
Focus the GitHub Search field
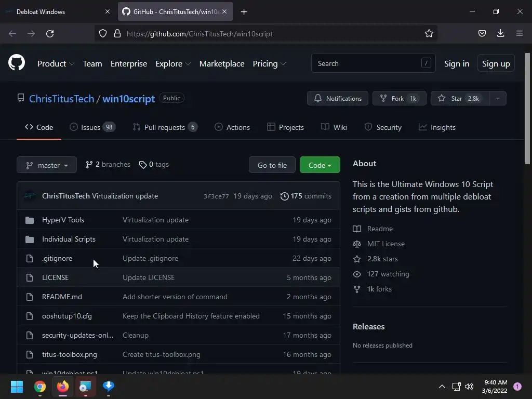(x=373, y=63)
